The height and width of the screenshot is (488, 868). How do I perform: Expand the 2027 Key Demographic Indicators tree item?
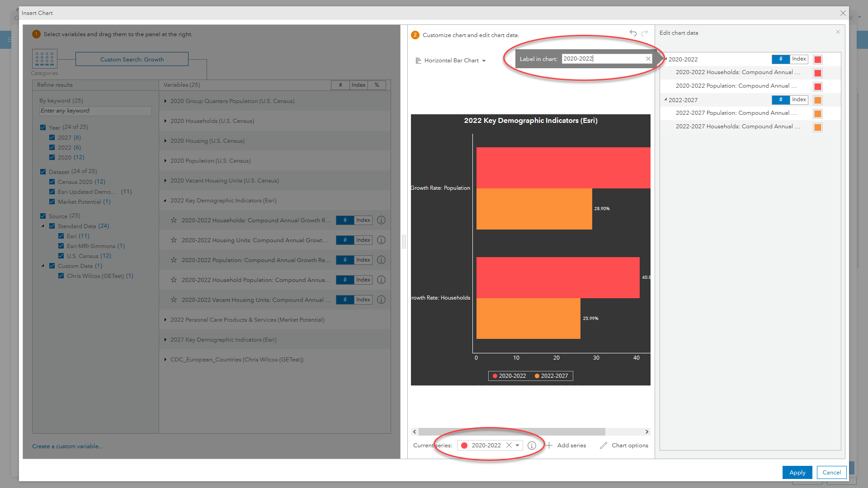pyautogui.click(x=166, y=340)
